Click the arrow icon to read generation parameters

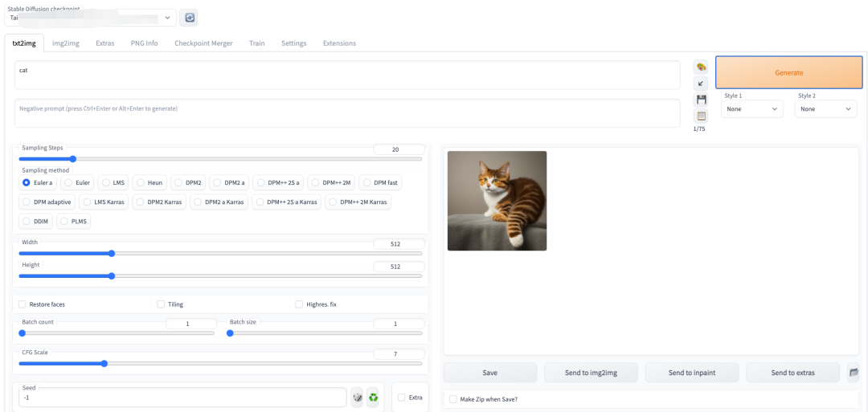click(x=701, y=84)
